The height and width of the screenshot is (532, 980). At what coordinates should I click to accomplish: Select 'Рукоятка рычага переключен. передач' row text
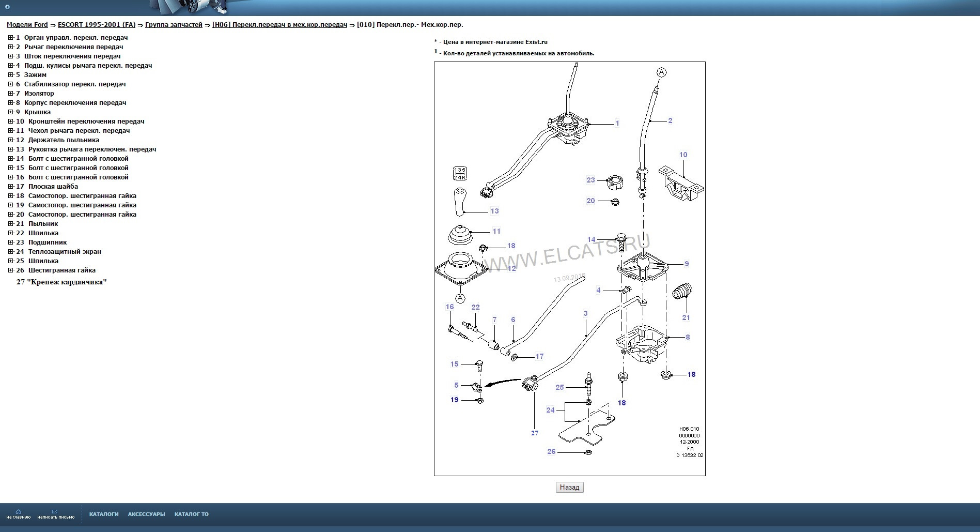[92, 149]
